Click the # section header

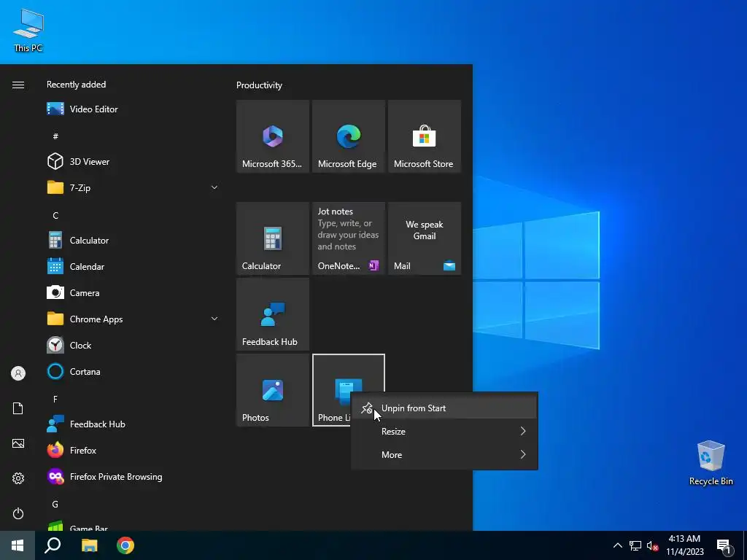pos(55,136)
